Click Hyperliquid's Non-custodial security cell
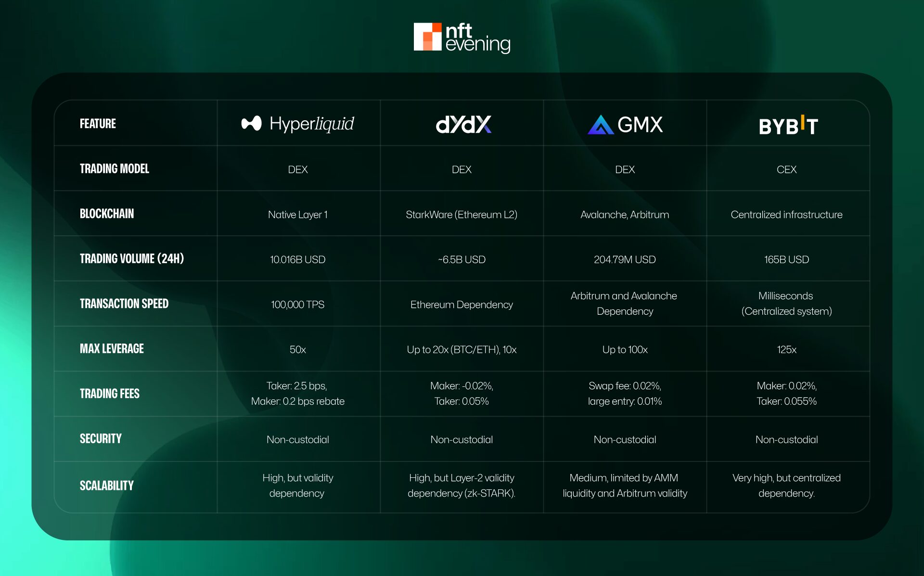 [298, 439]
